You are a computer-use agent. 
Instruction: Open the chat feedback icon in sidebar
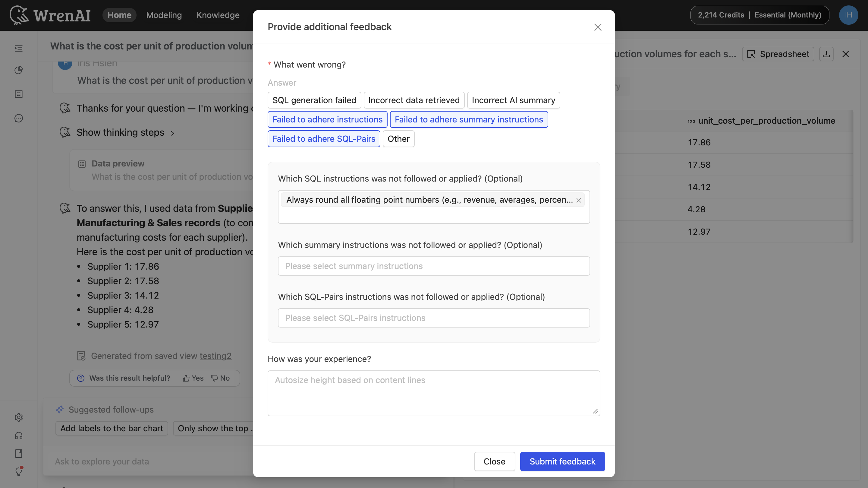[18, 118]
